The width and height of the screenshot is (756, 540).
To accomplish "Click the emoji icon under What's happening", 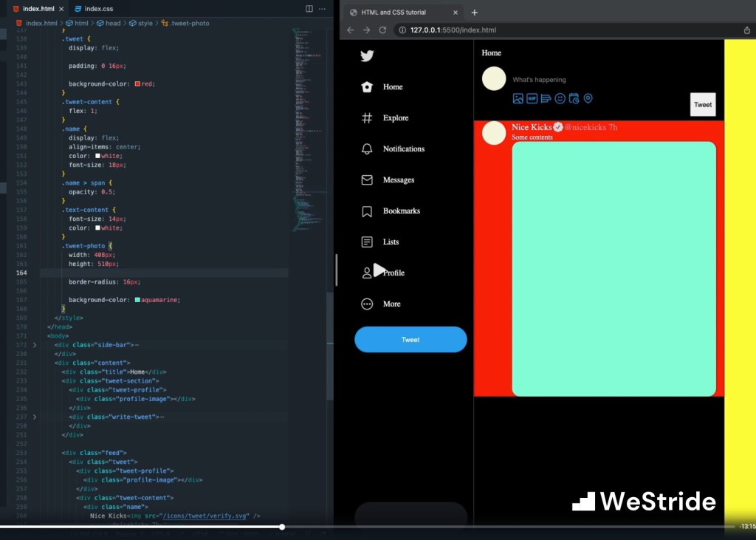I will pyautogui.click(x=560, y=98).
